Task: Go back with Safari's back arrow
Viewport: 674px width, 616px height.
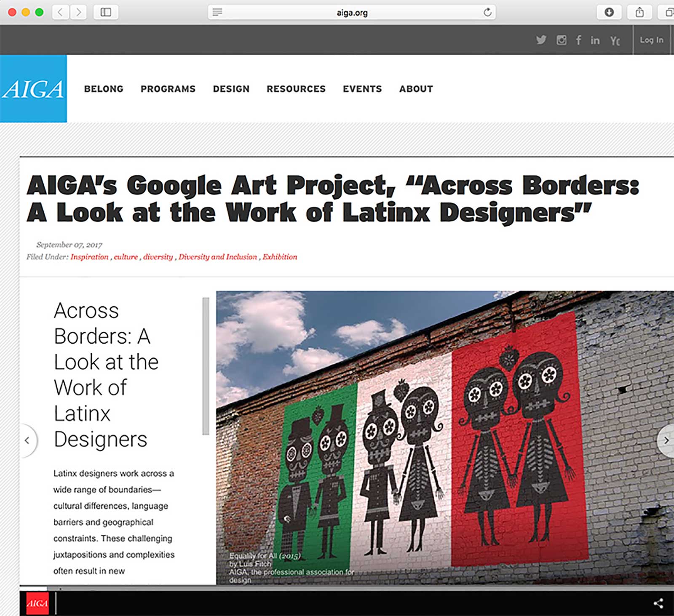Action: [60, 12]
